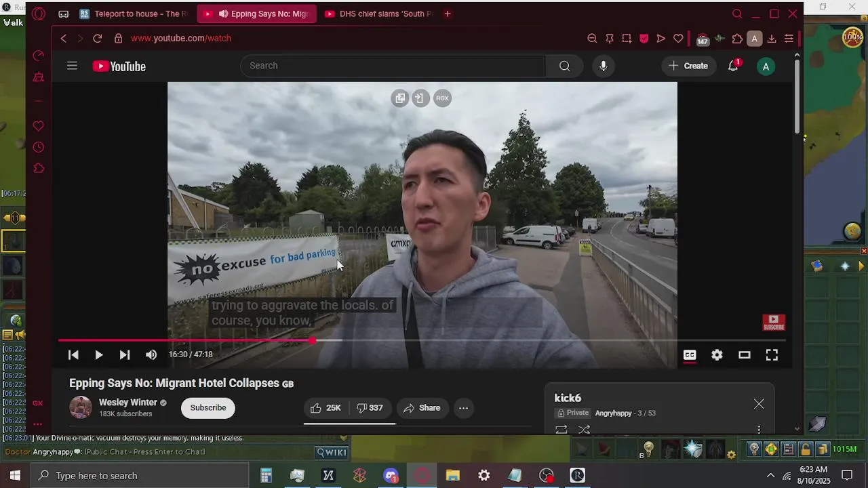Open Wesley Winter channel name
This screenshot has height=488, width=868.
pyautogui.click(x=128, y=403)
